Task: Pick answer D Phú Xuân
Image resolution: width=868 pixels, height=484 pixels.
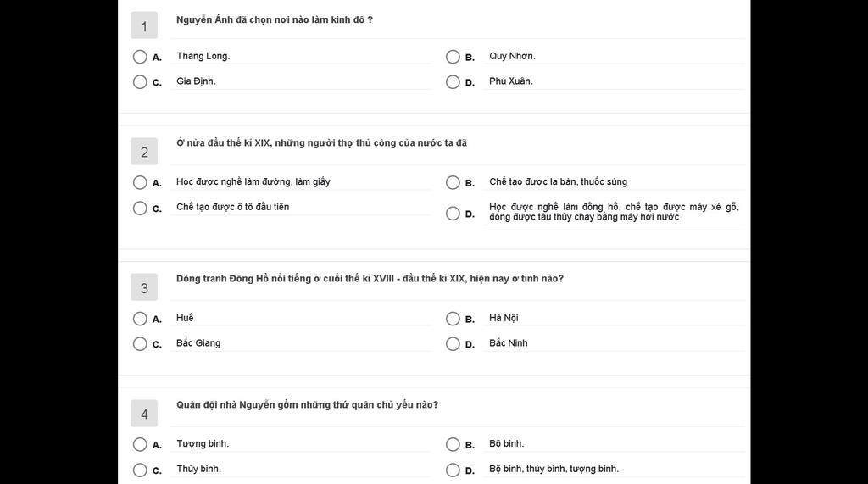Action: pos(453,82)
